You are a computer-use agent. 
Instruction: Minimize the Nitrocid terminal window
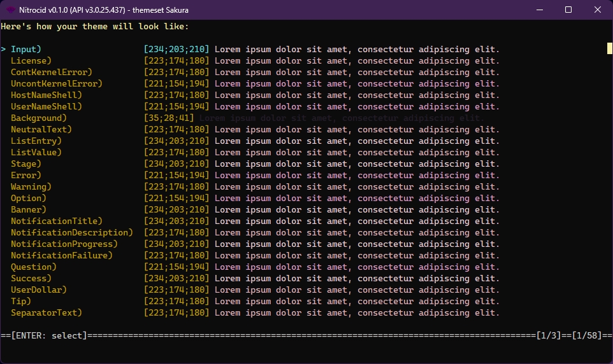(539, 10)
